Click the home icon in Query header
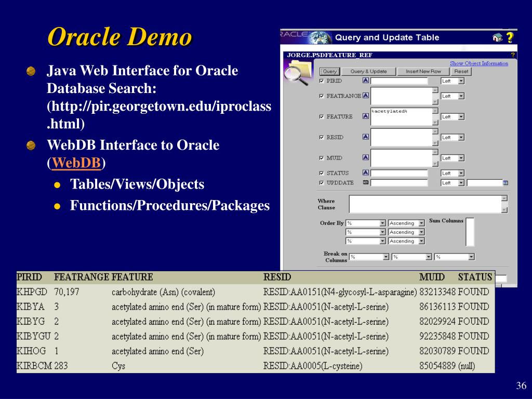 tap(497, 37)
